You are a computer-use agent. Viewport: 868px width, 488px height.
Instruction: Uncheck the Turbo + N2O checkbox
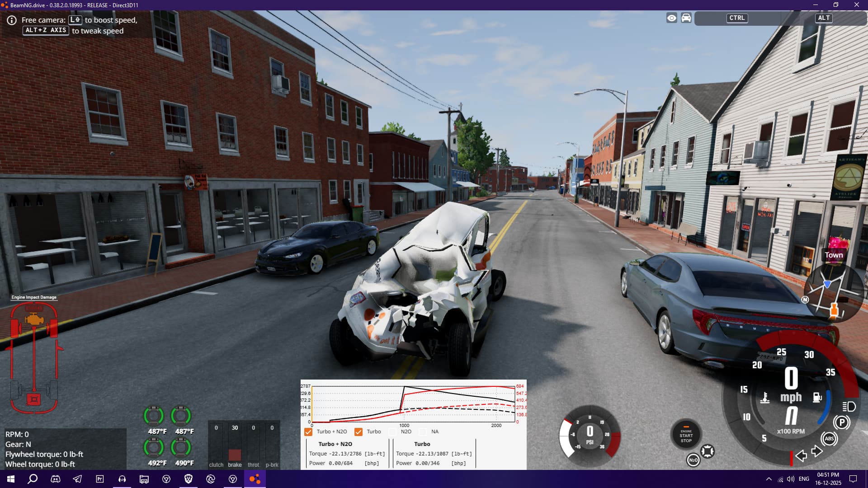click(x=308, y=432)
